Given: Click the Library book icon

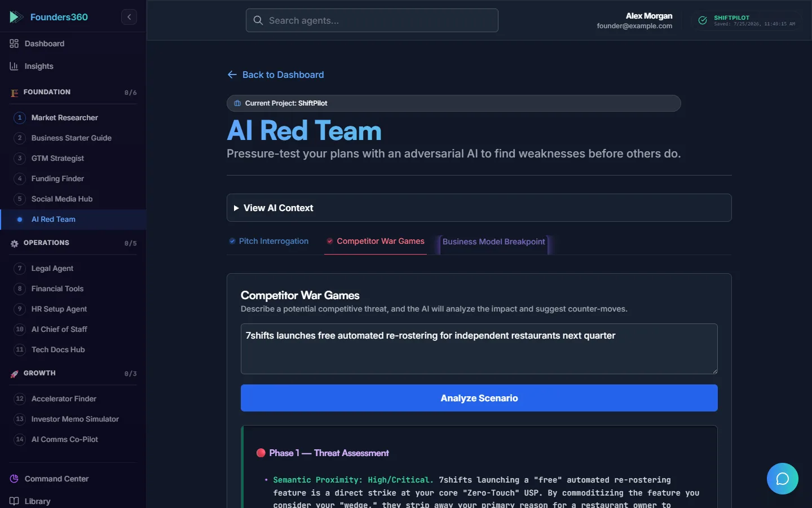Looking at the screenshot, I should (x=14, y=501).
